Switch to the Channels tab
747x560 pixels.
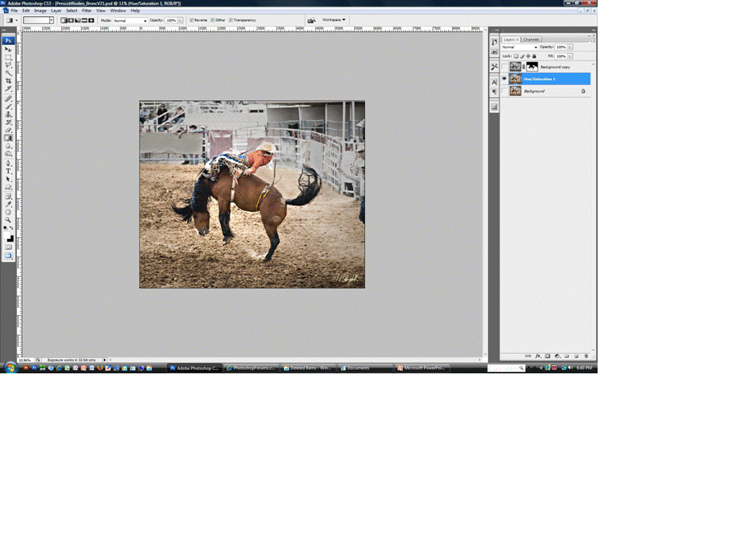click(x=531, y=40)
